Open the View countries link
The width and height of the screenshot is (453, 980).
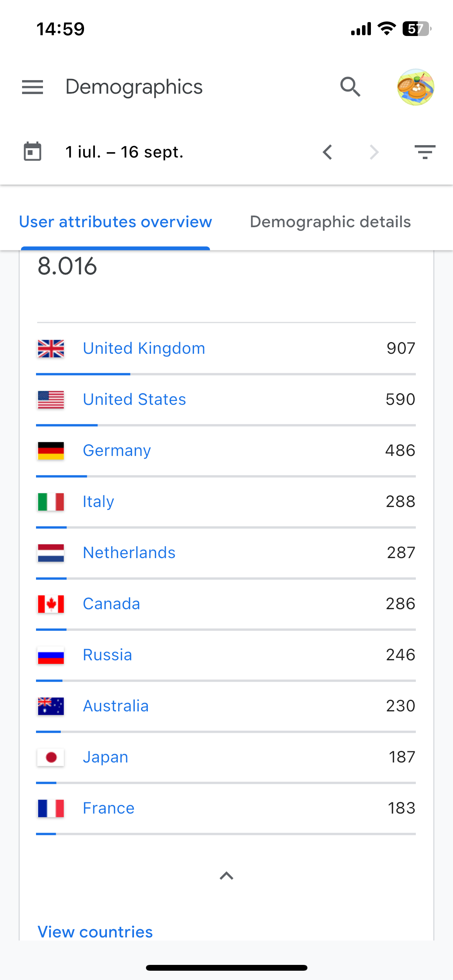tap(95, 932)
